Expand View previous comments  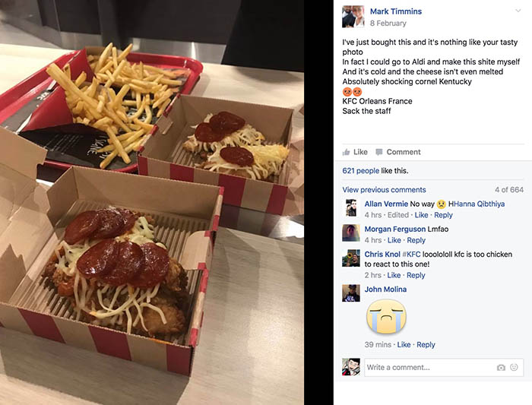tap(384, 190)
